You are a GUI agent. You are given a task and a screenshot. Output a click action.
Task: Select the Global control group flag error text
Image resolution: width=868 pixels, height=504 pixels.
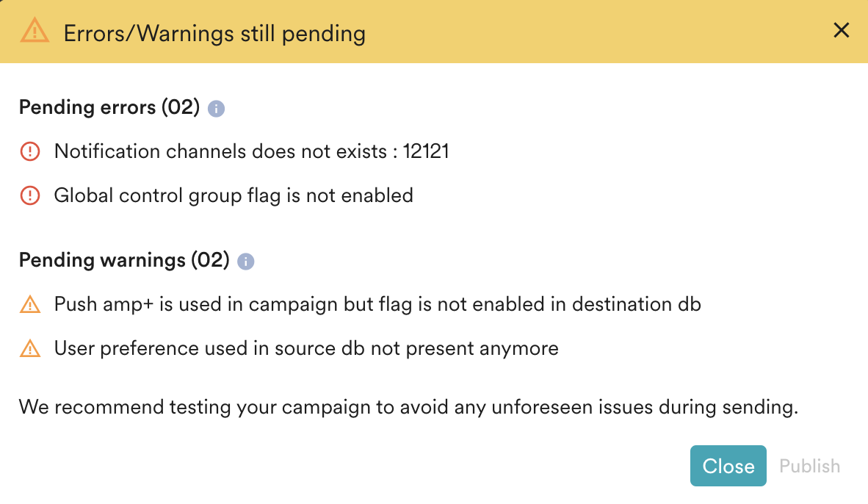tap(234, 195)
